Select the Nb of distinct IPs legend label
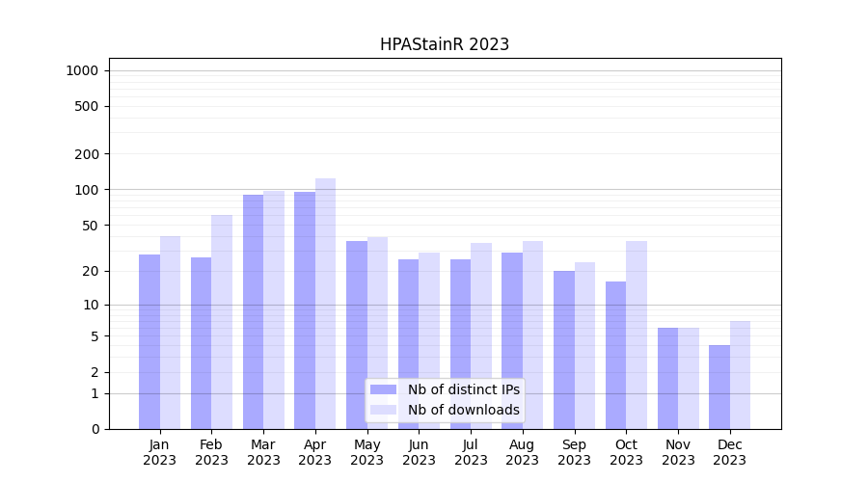This screenshot has height=482, width=868. pyautogui.click(x=463, y=389)
